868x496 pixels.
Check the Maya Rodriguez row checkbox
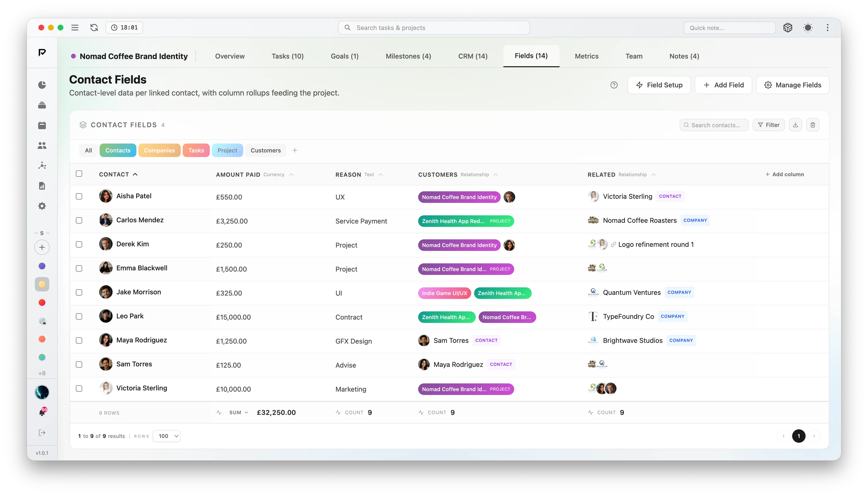79,341
